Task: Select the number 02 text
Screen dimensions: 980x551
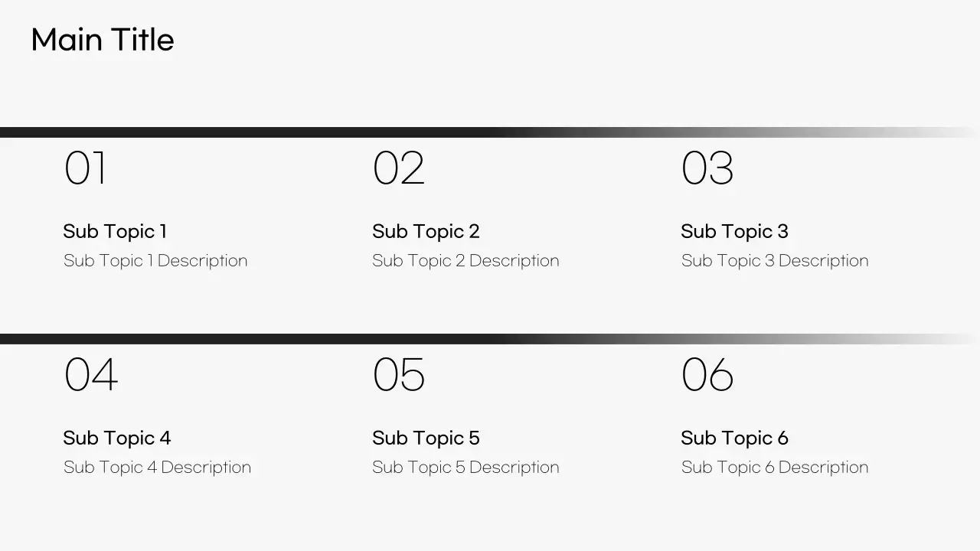Action: (x=398, y=168)
